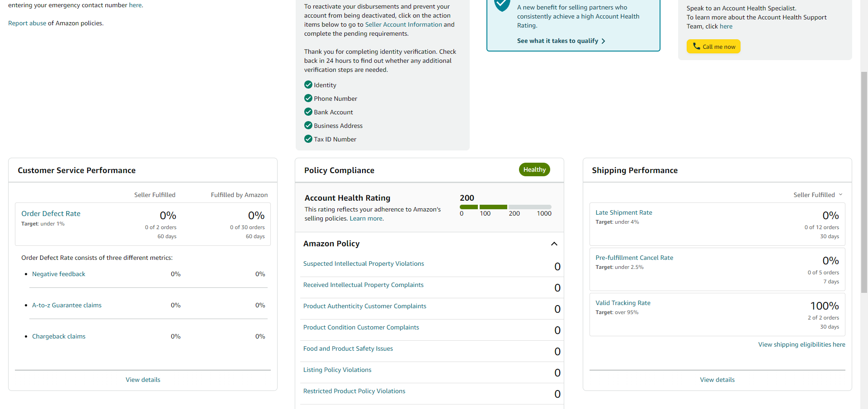Open the Valid Tracking Rate metric
Viewport: 868px width, 409px height.
click(x=623, y=303)
